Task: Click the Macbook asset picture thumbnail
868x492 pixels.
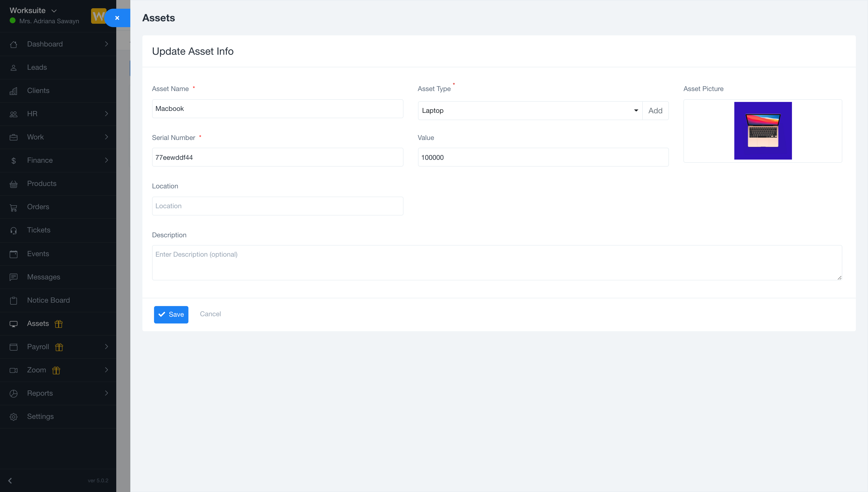Action: [763, 131]
